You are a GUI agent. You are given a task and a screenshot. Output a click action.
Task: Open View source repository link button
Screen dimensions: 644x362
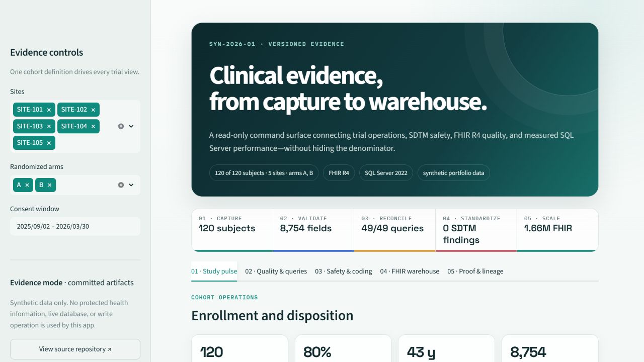click(x=75, y=349)
